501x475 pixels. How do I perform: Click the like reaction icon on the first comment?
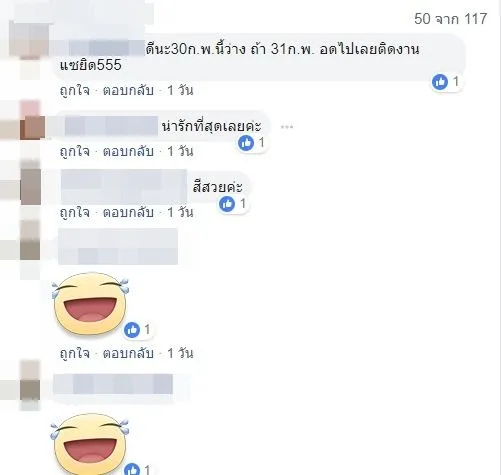440,82
